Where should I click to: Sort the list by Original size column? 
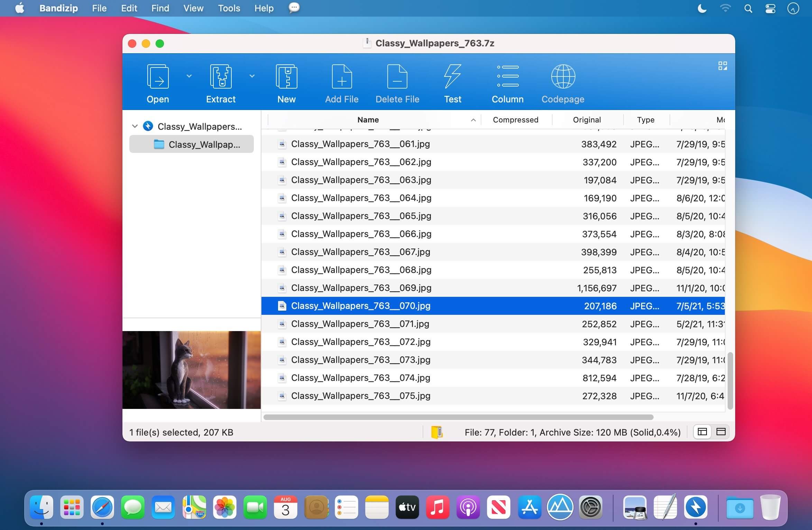[x=587, y=120]
